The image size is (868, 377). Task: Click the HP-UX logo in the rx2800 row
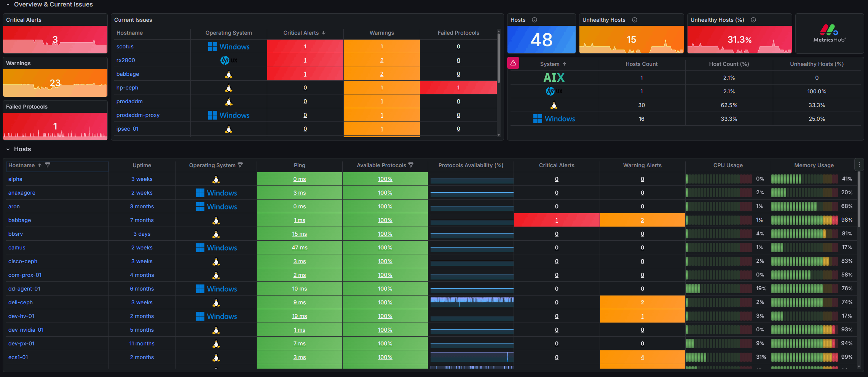tap(228, 60)
